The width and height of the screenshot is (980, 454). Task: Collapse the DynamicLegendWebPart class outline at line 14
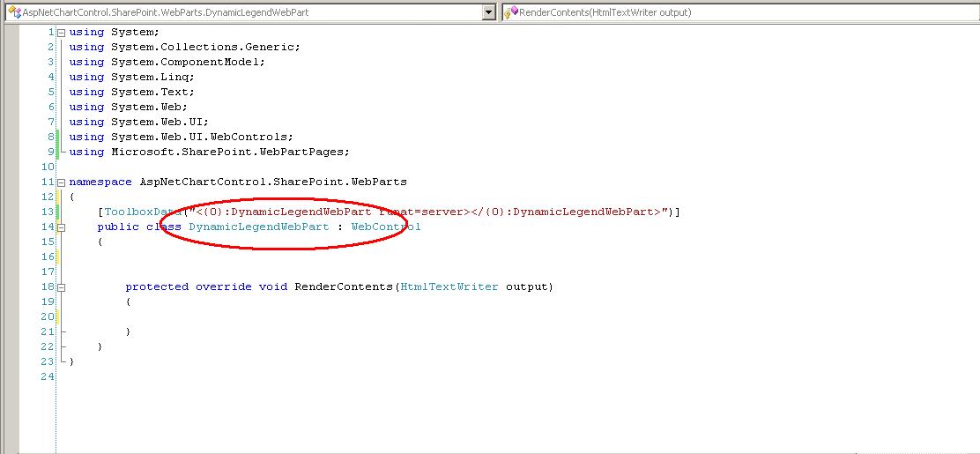pyautogui.click(x=62, y=227)
